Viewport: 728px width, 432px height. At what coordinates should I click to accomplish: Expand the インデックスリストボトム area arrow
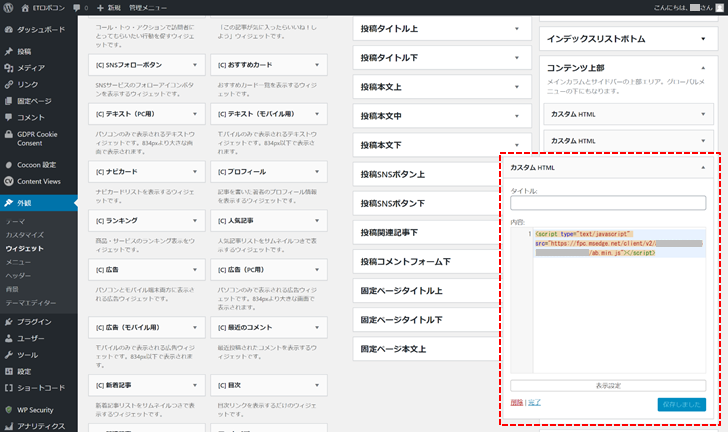(x=703, y=39)
